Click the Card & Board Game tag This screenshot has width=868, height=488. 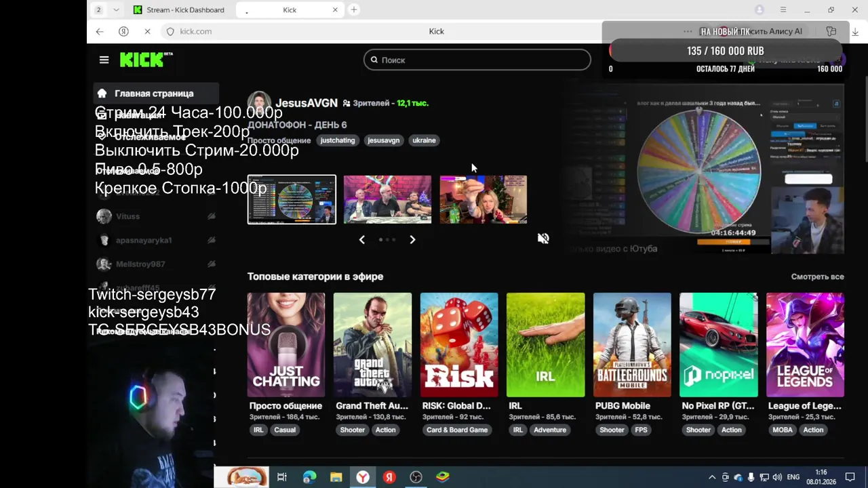pyautogui.click(x=457, y=430)
